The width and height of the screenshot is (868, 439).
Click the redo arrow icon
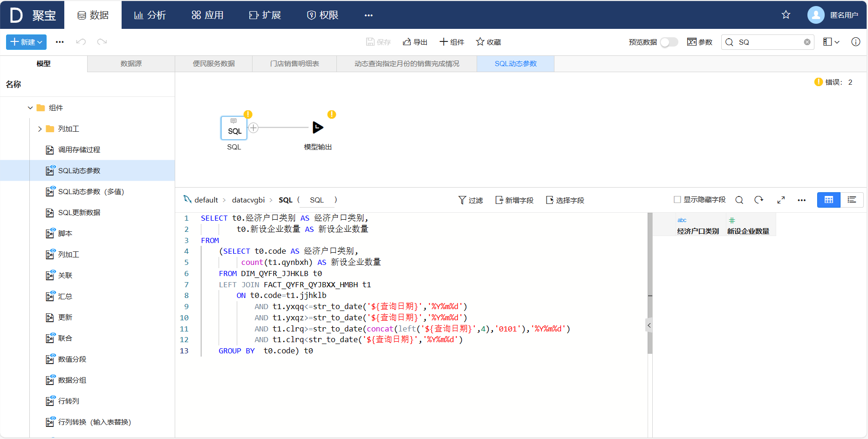tap(102, 42)
